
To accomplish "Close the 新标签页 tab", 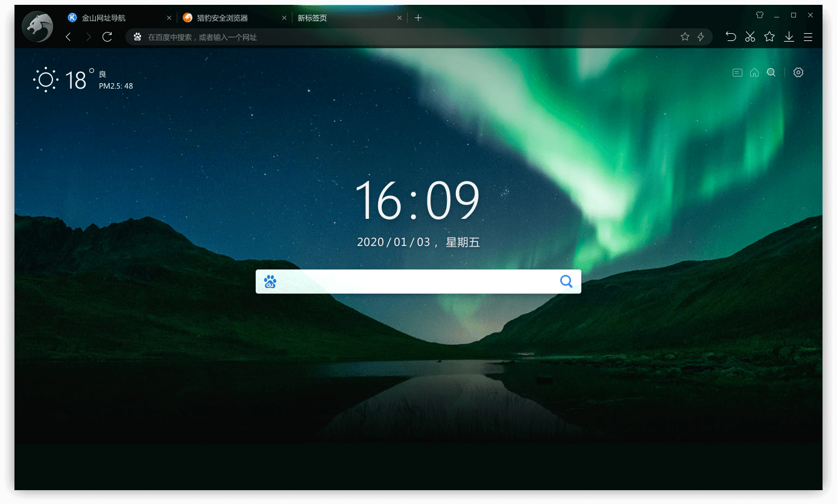I will 399,18.
